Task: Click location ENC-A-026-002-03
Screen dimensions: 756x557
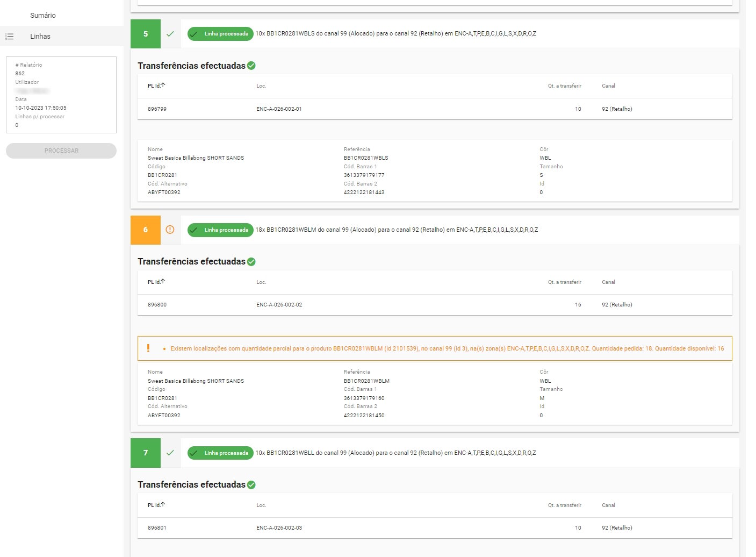Action: 279,528
